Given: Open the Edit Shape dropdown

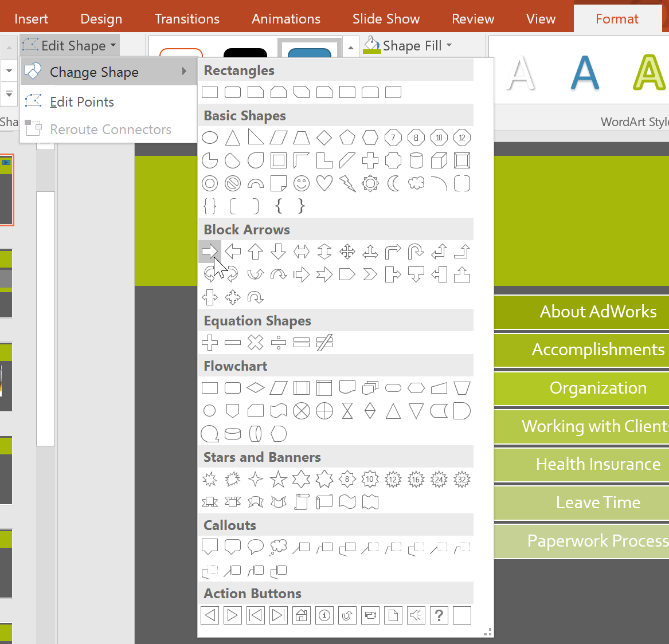Looking at the screenshot, I should (x=69, y=45).
